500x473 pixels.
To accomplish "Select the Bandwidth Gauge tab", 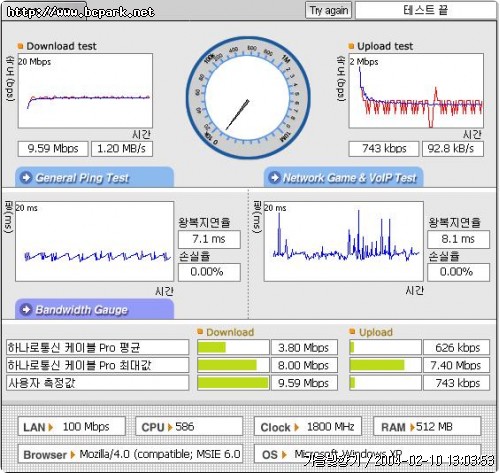I will click(x=94, y=309).
